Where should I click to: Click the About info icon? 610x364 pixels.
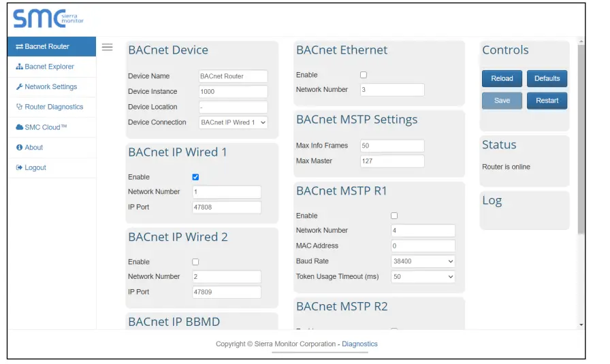coord(19,148)
